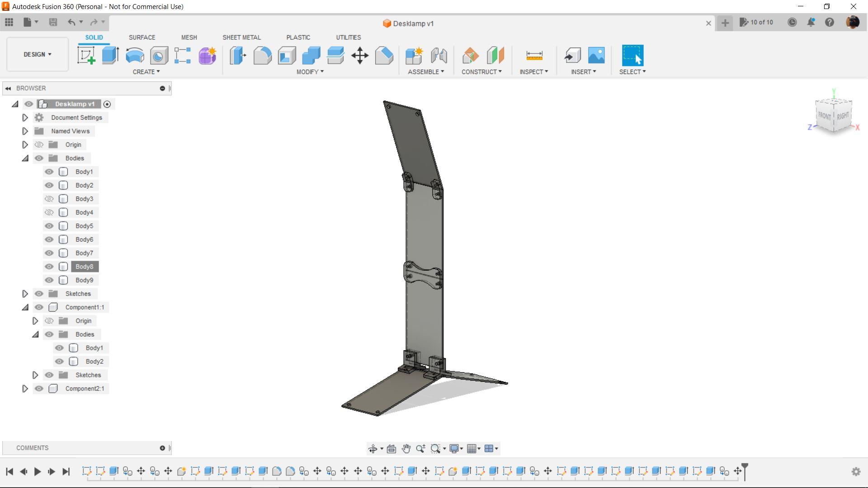
Task: Click the Design workspace button
Action: (37, 54)
